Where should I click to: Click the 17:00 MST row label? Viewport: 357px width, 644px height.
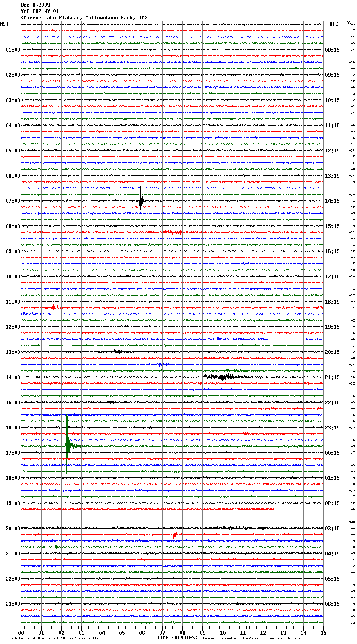pos(13,453)
